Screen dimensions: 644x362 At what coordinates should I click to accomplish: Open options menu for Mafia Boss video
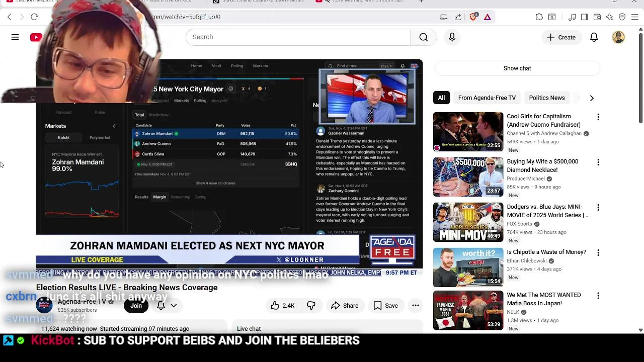point(598,296)
